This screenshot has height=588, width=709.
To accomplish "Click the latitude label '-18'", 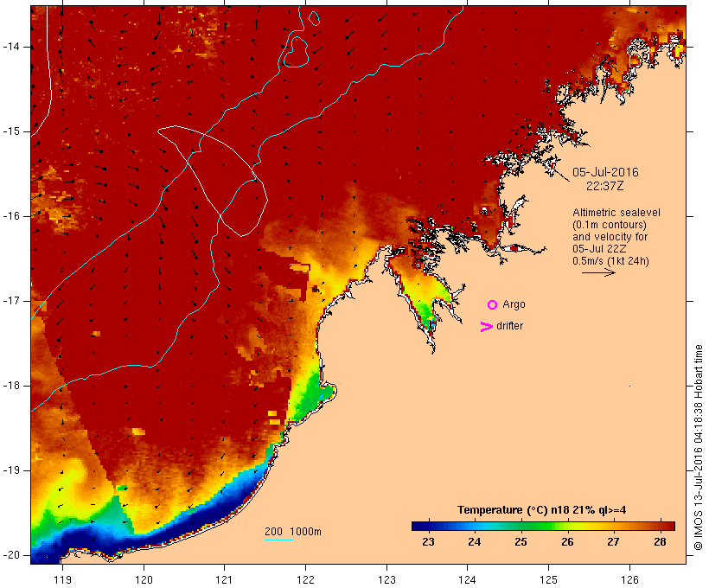I will 11,386.
